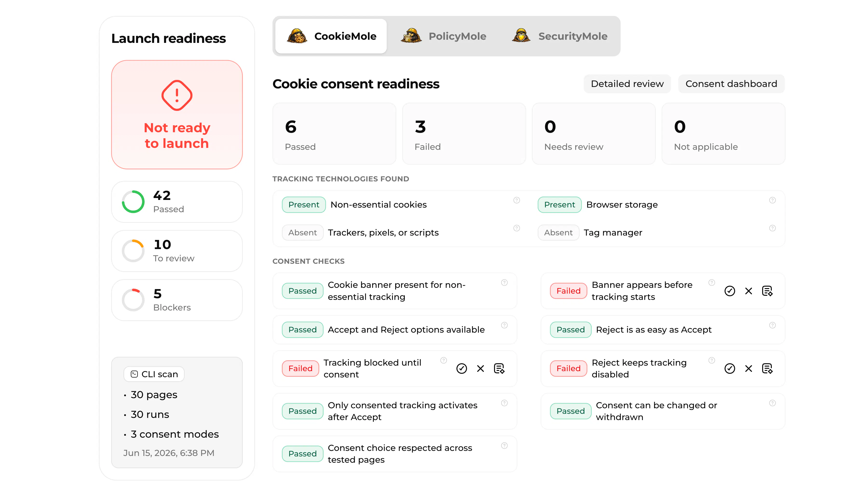Click Absent badge for Trackers, pixels, or scripts
Screen dimensions: 868x488
[x=303, y=233]
